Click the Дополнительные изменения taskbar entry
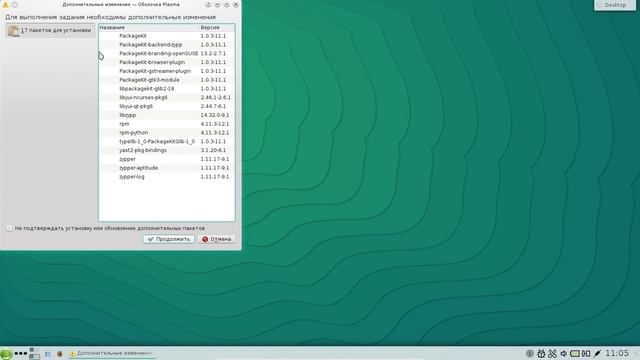 111,353
